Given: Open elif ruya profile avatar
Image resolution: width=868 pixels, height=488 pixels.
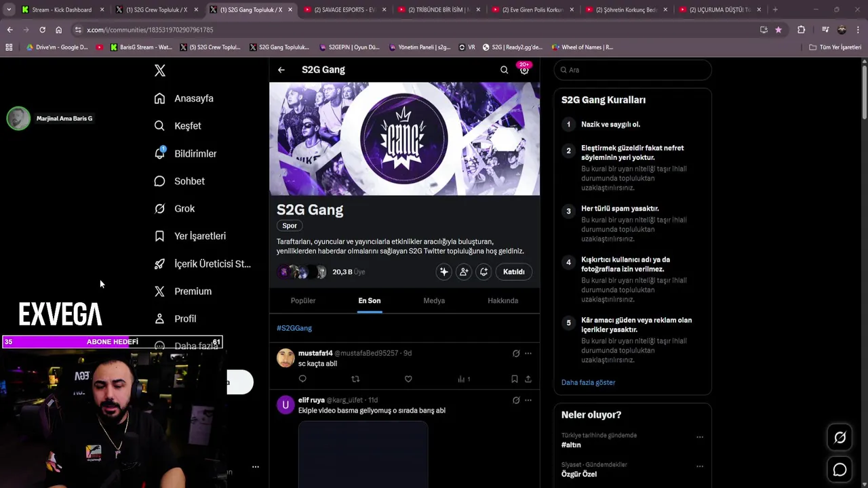Looking at the screenshot, I should tap(285, 405).
